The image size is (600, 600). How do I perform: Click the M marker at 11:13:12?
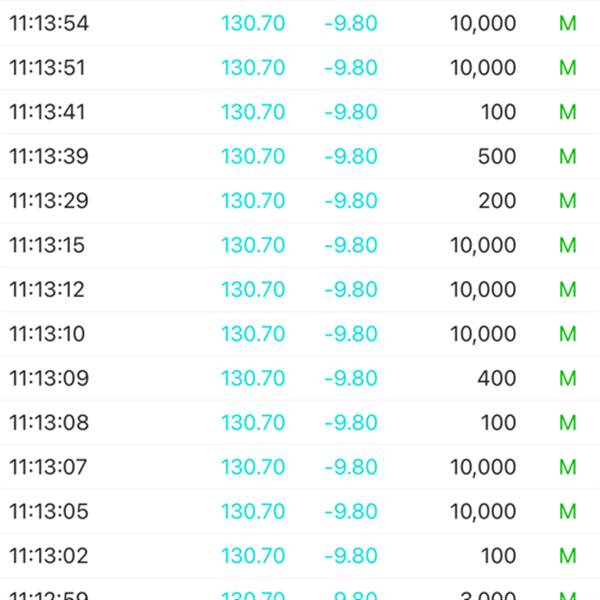[x=567, y=290]
